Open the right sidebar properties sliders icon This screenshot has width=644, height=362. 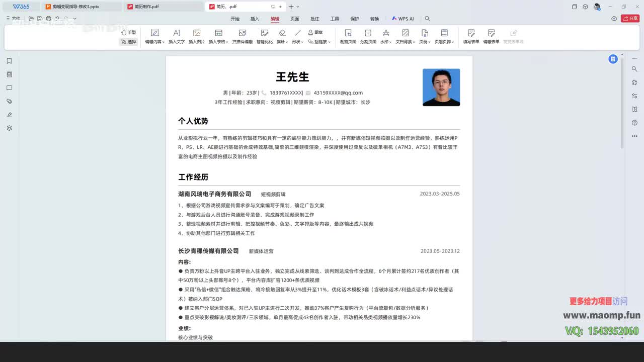coord(634,96)
